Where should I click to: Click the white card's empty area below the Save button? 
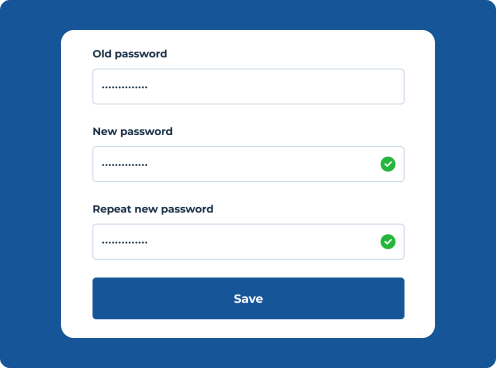tap(248, 328)
